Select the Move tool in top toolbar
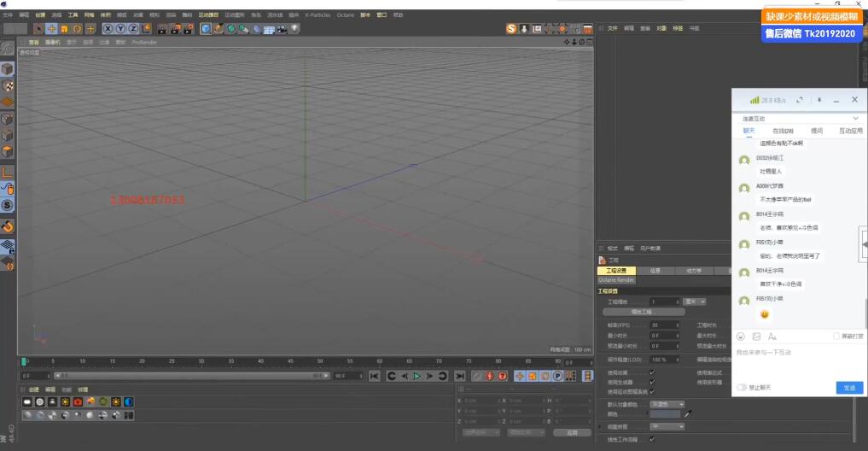This screenshot has width=868, height=451. [51, 29]
